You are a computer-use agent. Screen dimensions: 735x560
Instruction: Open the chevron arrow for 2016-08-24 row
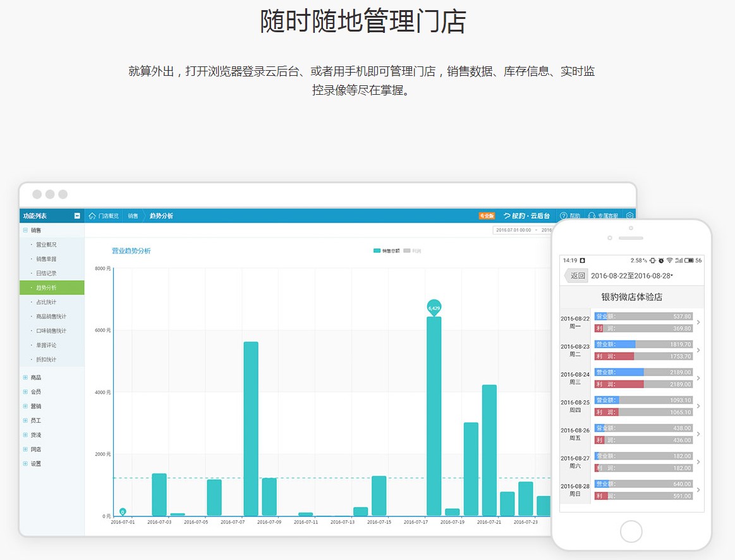click(x=698, y=378)
